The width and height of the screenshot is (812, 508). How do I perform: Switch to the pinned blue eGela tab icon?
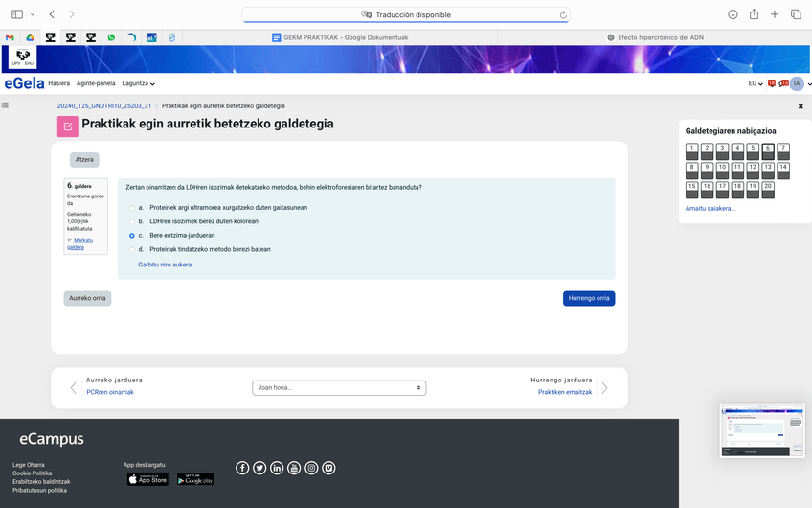[x=151, y=37]
